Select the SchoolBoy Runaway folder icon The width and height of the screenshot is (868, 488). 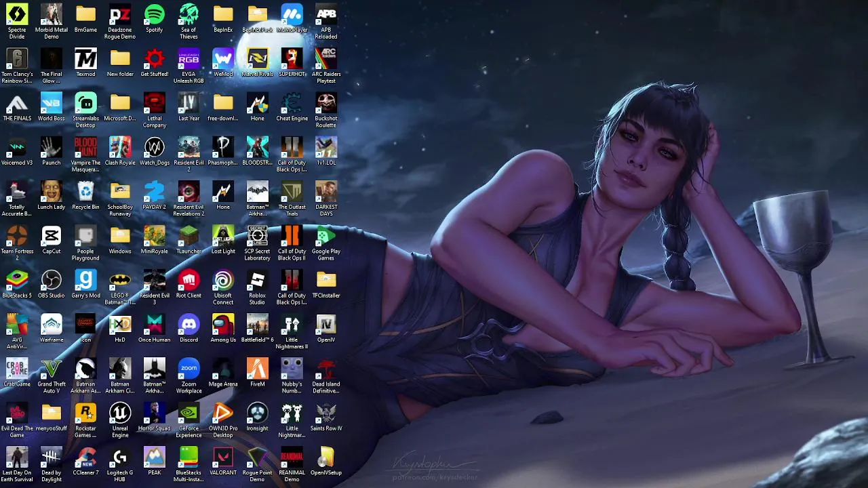click(x=120, y=191)
